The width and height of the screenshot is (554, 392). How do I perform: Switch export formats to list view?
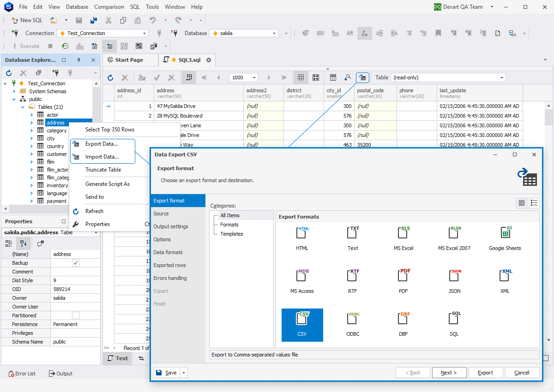[x=535, y=203]
